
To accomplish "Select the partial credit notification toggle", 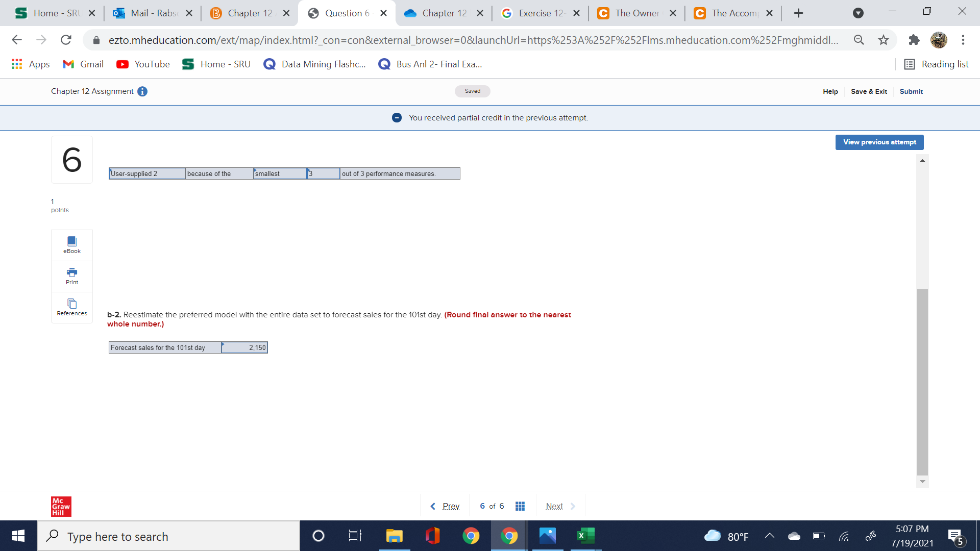I will pos(397,117).
